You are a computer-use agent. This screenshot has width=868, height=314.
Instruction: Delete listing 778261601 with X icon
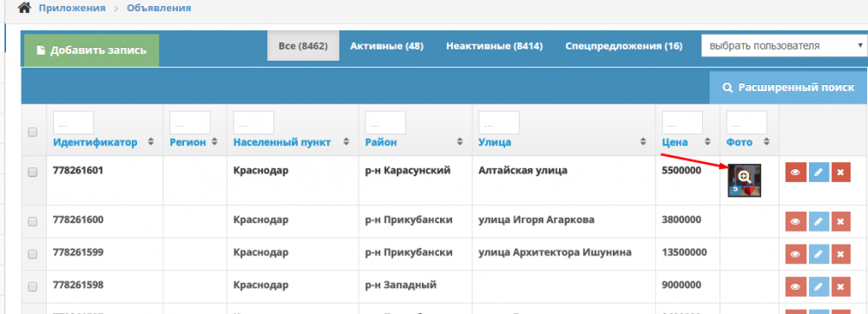point(841,173)
